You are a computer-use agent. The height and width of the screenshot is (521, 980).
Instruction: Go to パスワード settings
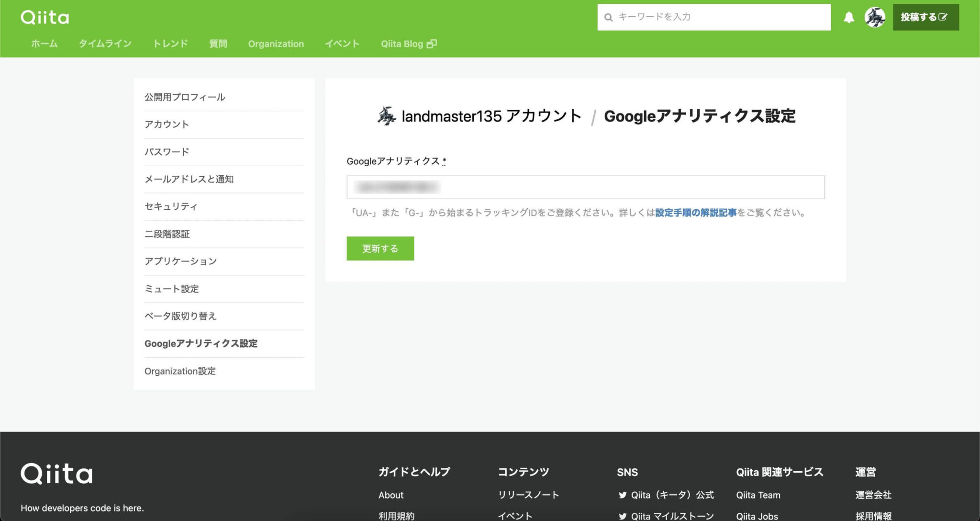coord(166,152)
